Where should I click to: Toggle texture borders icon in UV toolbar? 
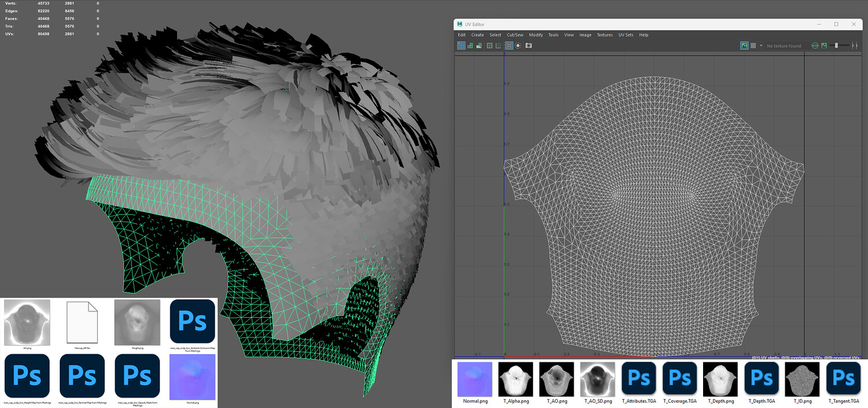coord(490,45)
